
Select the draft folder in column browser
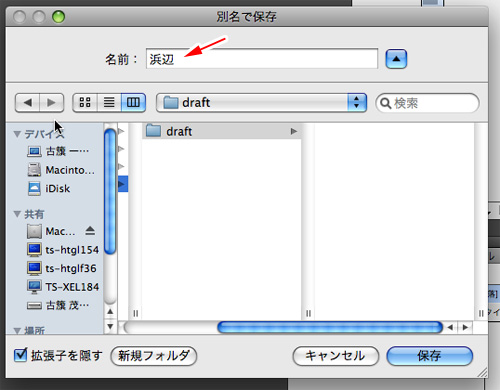tap(222, 131)
